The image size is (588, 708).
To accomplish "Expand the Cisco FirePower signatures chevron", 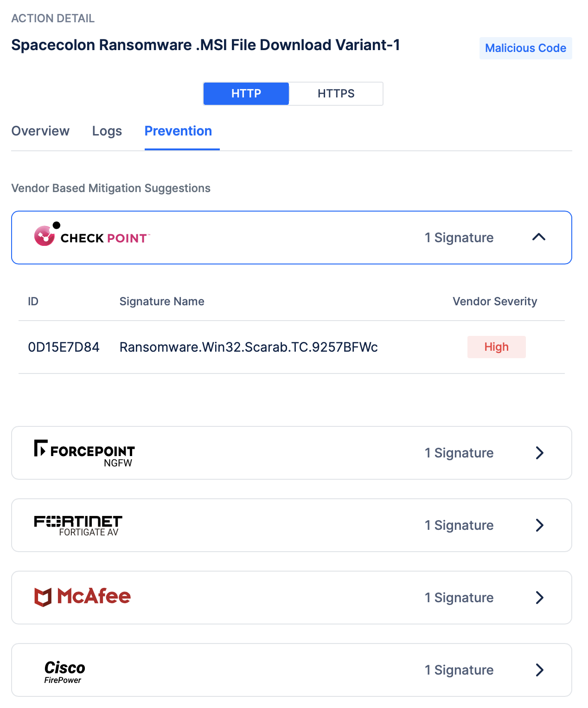I will (539, 670).
